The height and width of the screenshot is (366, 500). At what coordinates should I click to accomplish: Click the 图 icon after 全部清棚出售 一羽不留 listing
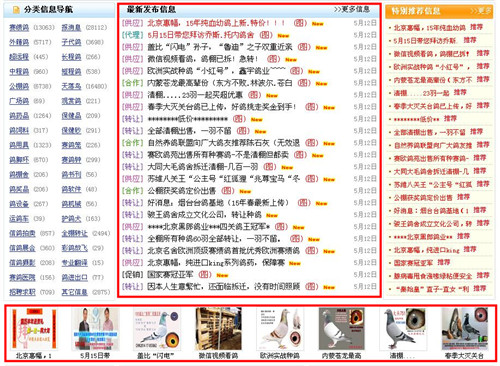243,131
